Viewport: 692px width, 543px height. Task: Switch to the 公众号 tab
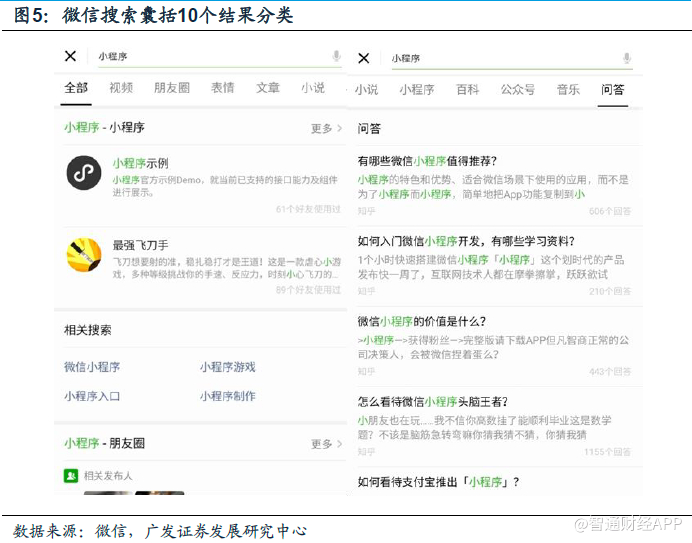pos(518,90)
